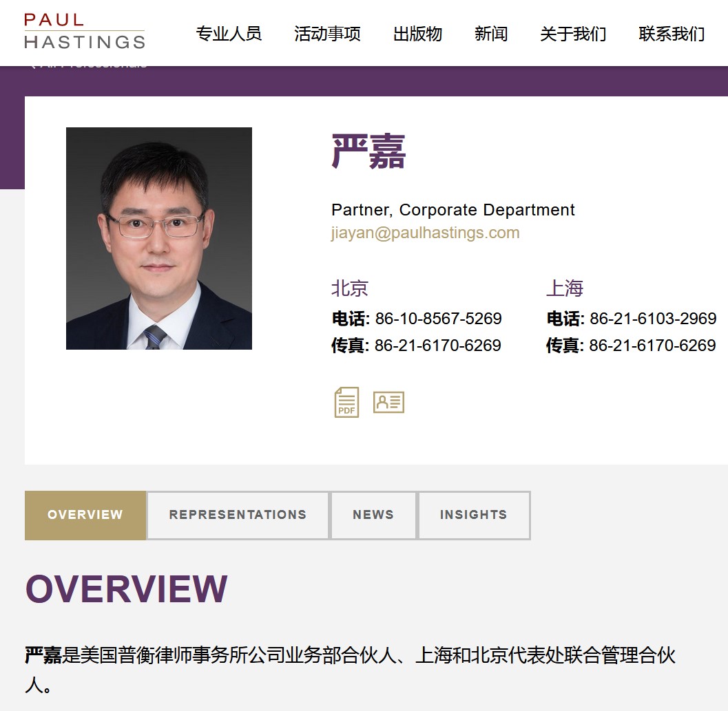The height and width of the screenshot is (711, 728).
Task: Open the 活动事项 menu
Action: 327,34
